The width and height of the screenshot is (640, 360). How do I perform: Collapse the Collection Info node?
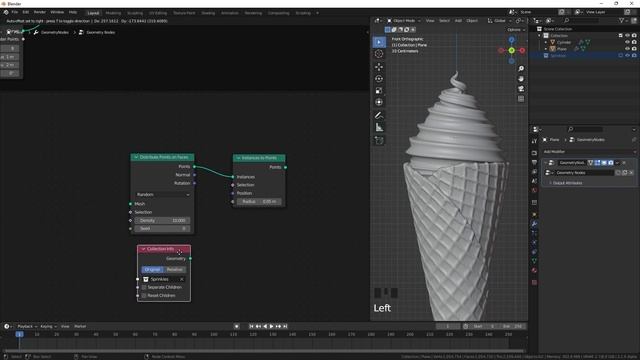tap(143, 249)
